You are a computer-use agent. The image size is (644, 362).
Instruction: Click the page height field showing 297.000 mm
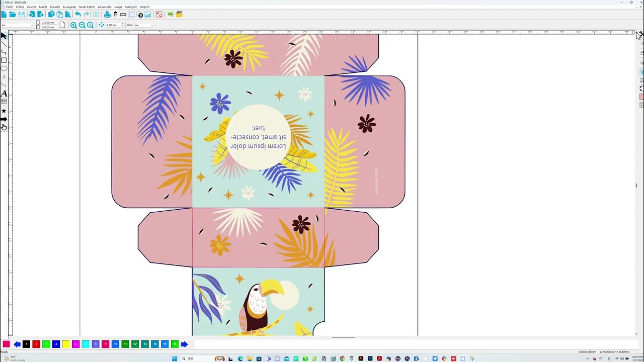pos(49,27)
